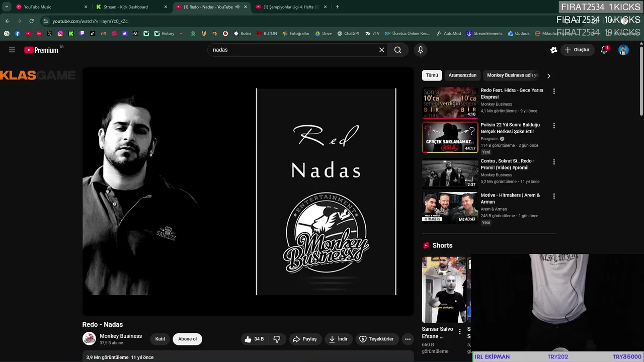
Task: Open options for Pangvoss video
Action: (554, 126)
